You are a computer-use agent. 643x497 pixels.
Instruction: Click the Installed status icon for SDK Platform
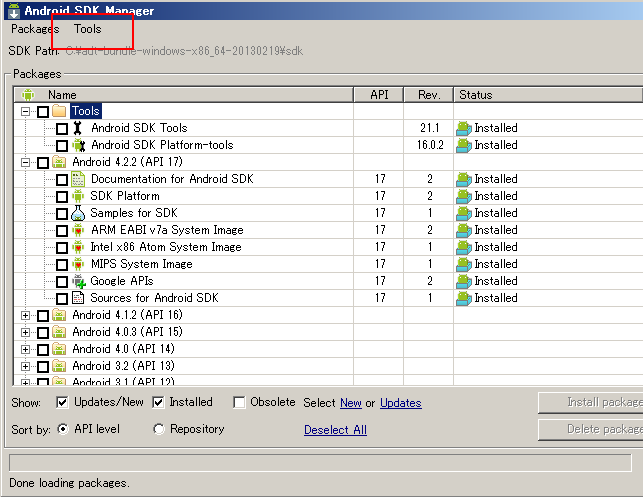coord(464,196)
